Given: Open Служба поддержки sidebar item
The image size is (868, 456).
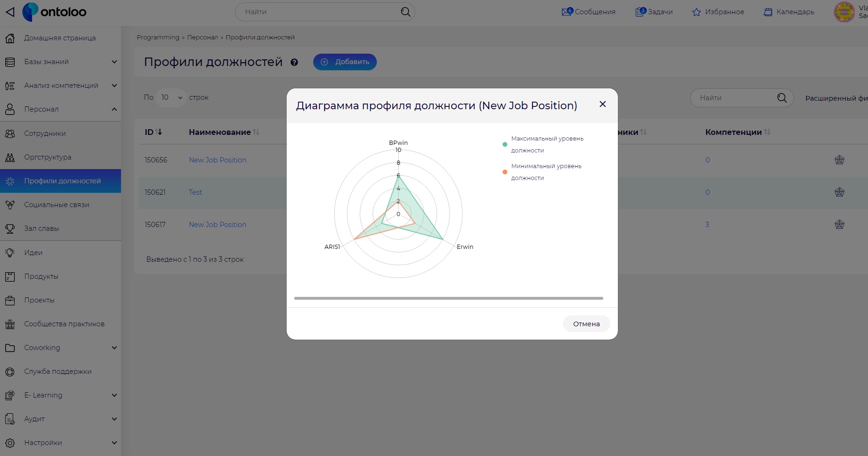Looking at the screenshot, I should [x=60, y=371].
